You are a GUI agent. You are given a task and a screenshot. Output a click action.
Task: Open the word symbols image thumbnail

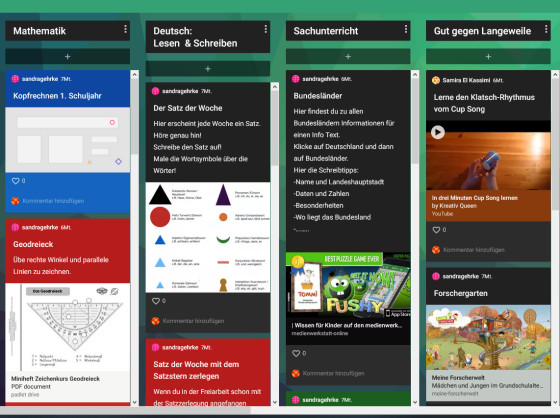(208, 238)
